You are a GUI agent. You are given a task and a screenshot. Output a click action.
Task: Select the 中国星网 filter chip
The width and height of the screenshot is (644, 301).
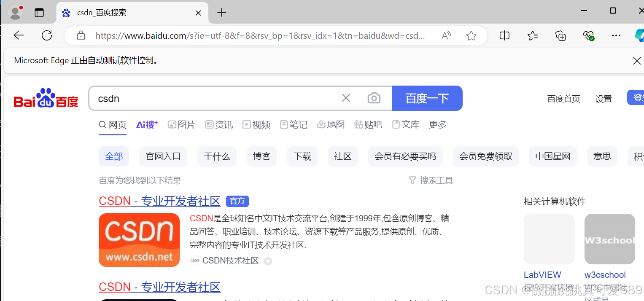[x=553, y=156]
